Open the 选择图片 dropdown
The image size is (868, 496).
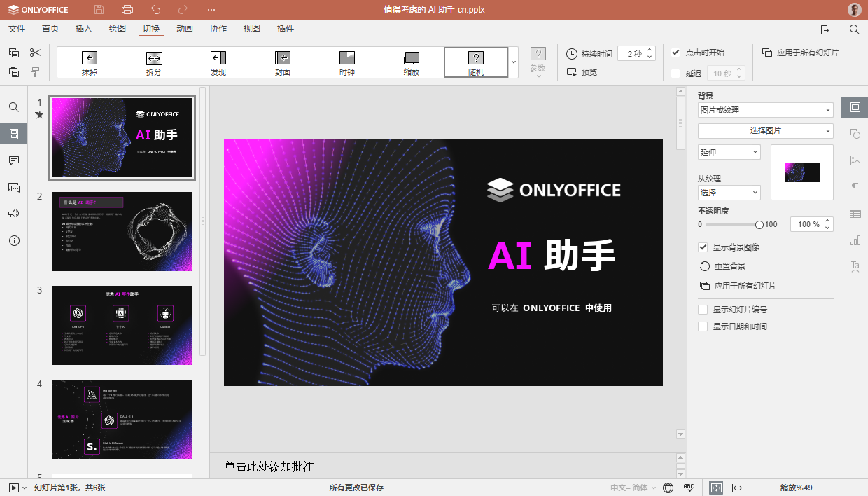click(x=766, y=131)
